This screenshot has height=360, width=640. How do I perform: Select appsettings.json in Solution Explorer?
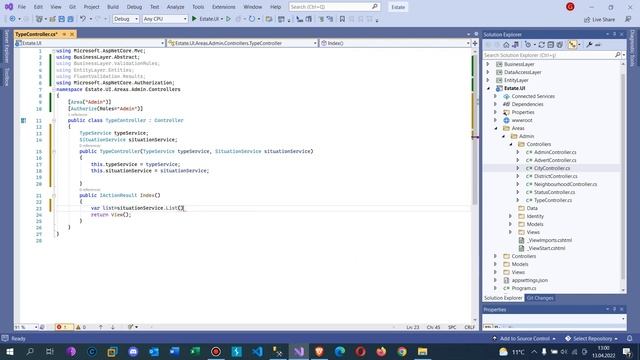click(x=529, y=280)
